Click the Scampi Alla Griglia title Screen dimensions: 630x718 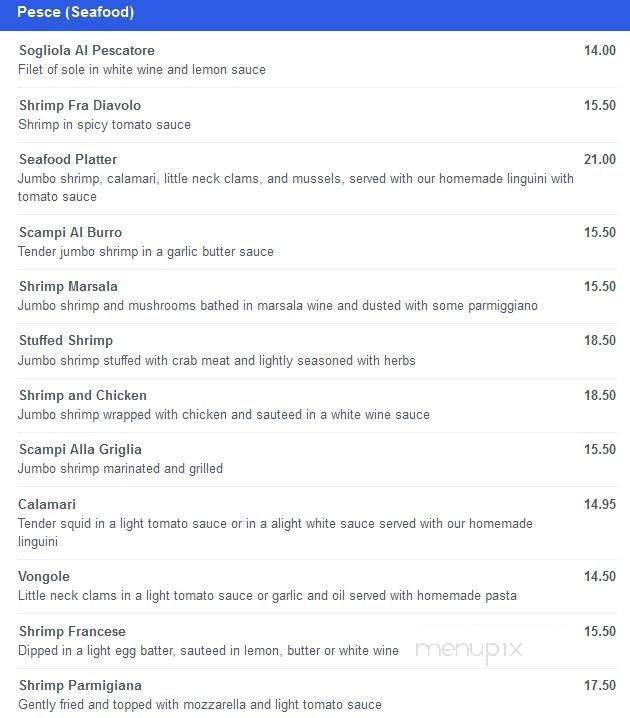point(80,449)
